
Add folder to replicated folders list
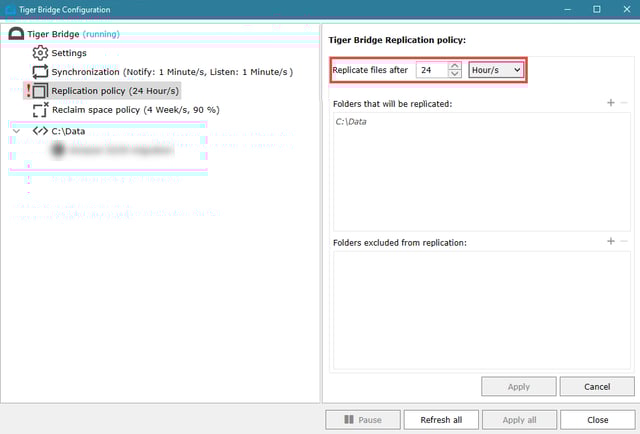coord(611,103)
